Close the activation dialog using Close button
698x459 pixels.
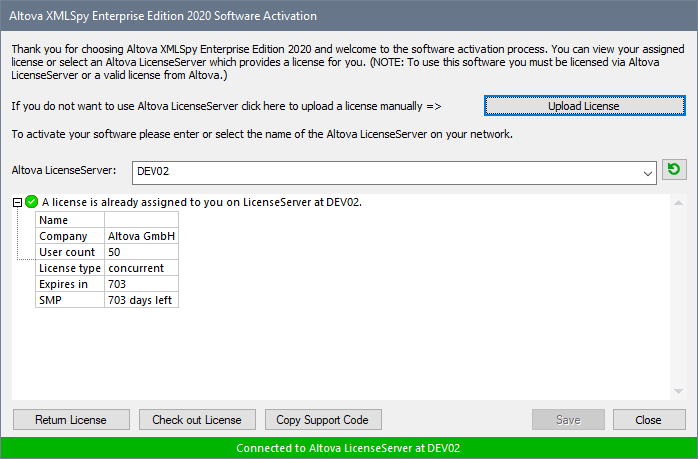649,419
